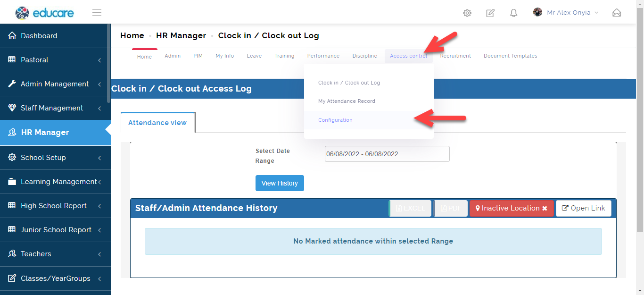The width and height of the screenshot is (644, 295).
Task: Click the Learning Management folder icon
Action: (x=12, y=181)
